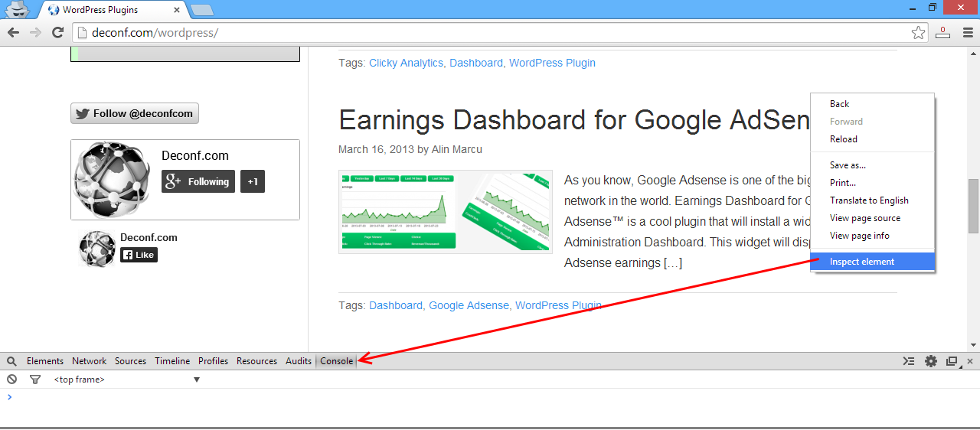
Task: Bookmark this page with the star icon
Action: pyautogui.click(x=918, y=33)
